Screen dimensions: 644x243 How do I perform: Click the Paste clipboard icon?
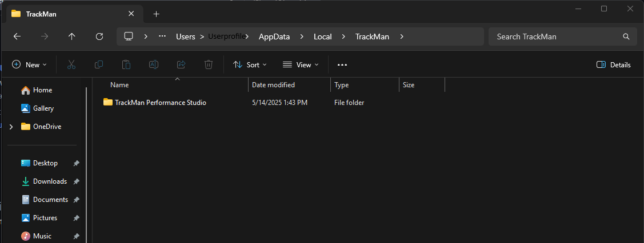(126, 64)
